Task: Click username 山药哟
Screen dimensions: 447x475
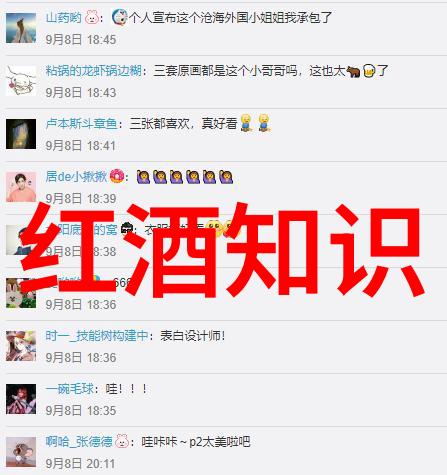Action: (64, 17)
